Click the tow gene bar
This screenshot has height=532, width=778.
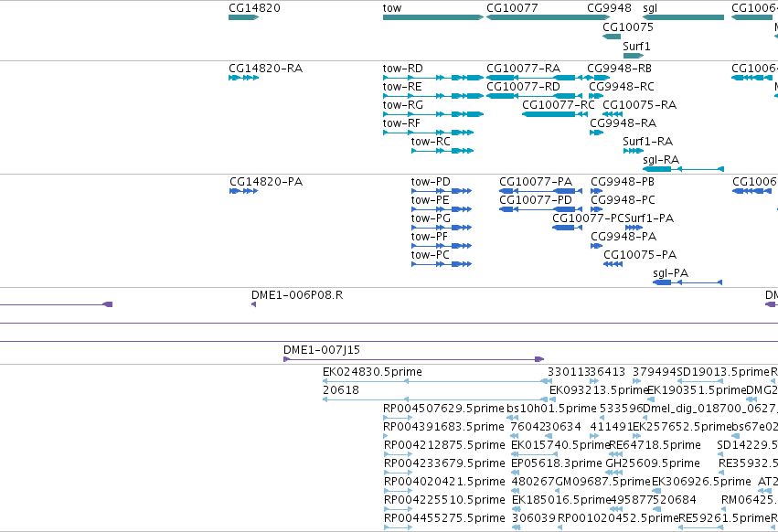pos(433,17)
